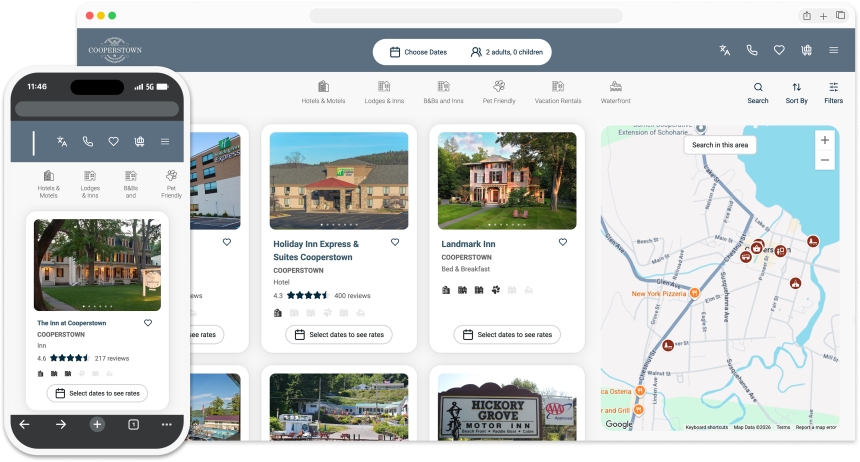Zoom out on the map
Viewport: 860px width, 462px height.
tap(824, 160)
